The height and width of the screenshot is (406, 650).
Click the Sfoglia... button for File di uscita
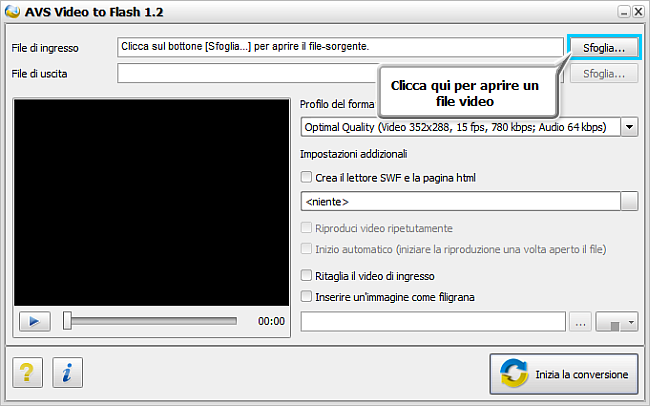pos(604,74)
